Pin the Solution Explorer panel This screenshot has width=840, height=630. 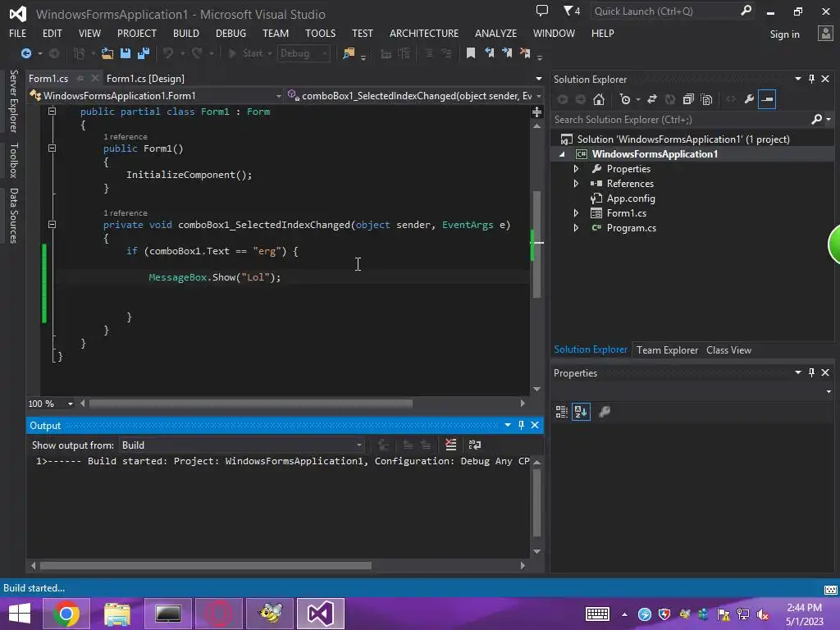811,79
